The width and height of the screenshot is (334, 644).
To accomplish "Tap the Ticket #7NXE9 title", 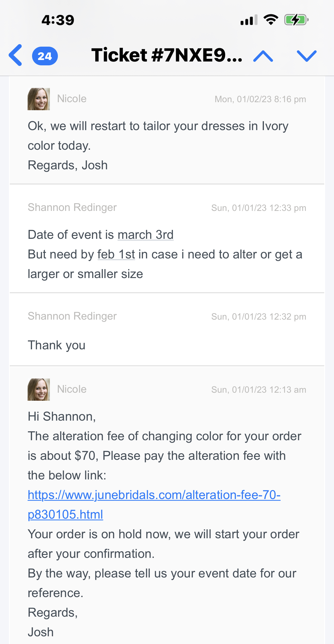I will coord(167,55).
